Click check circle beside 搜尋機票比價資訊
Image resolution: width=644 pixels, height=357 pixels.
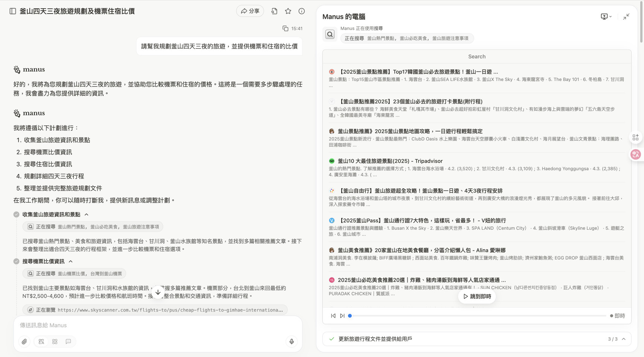[x=16, y=261]
